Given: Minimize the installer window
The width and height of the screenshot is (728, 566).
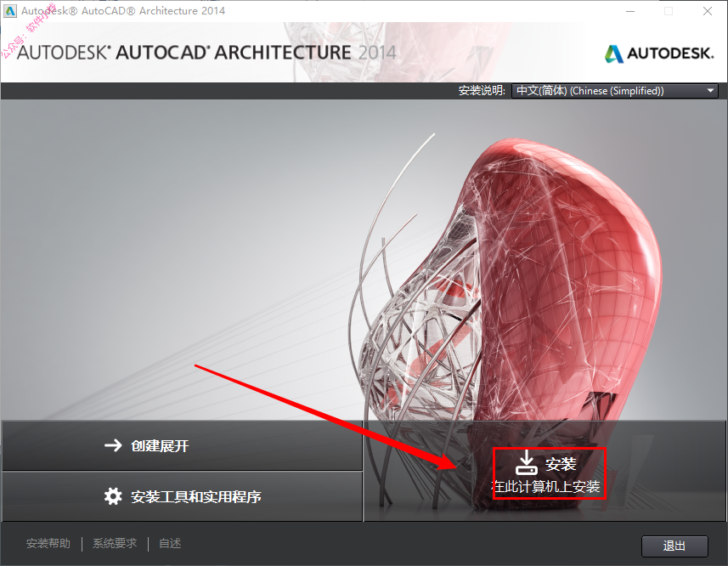Looking at the screenshot, I should coord(630,11).
